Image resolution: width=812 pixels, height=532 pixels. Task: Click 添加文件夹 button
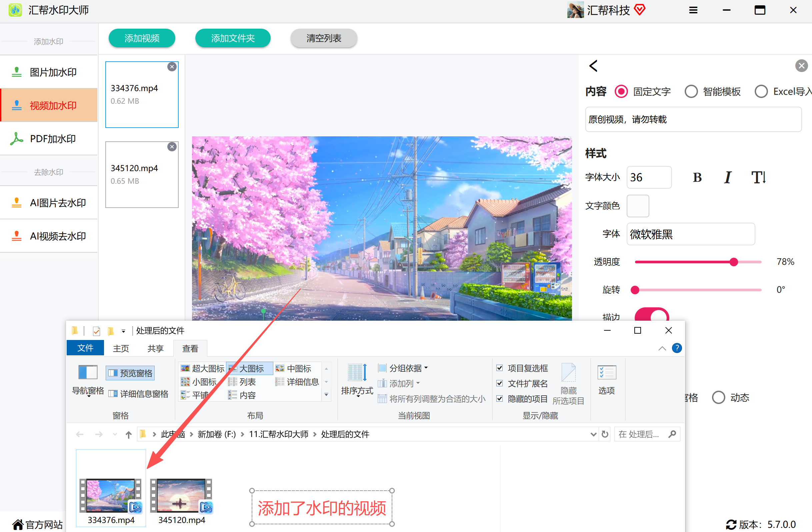(x=233, y=38)
